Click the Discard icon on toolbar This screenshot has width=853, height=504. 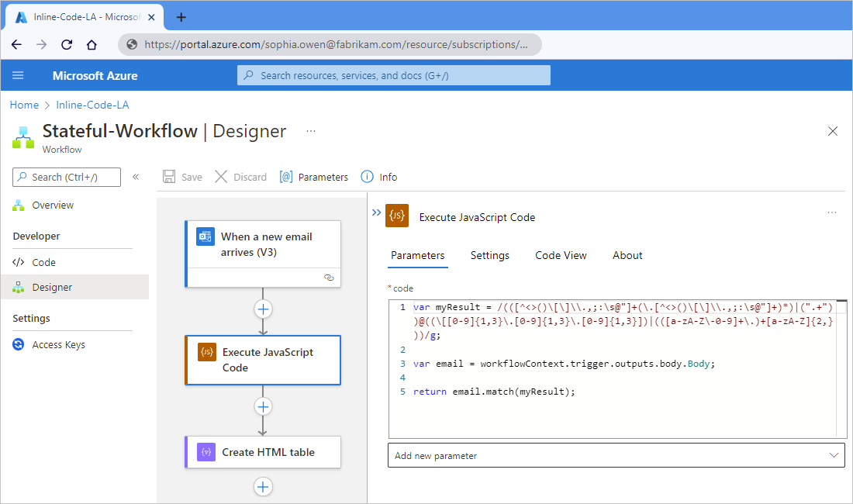(x=220, y=176)
